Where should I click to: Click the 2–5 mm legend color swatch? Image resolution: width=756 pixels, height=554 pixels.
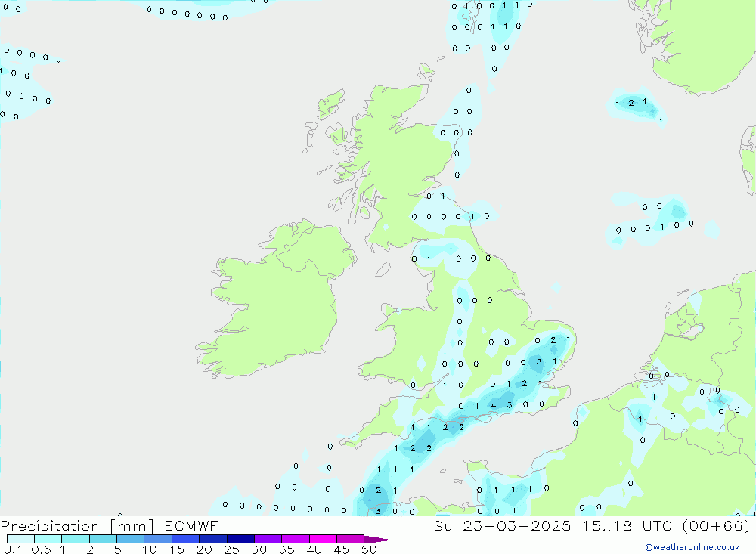pos(103,539)
